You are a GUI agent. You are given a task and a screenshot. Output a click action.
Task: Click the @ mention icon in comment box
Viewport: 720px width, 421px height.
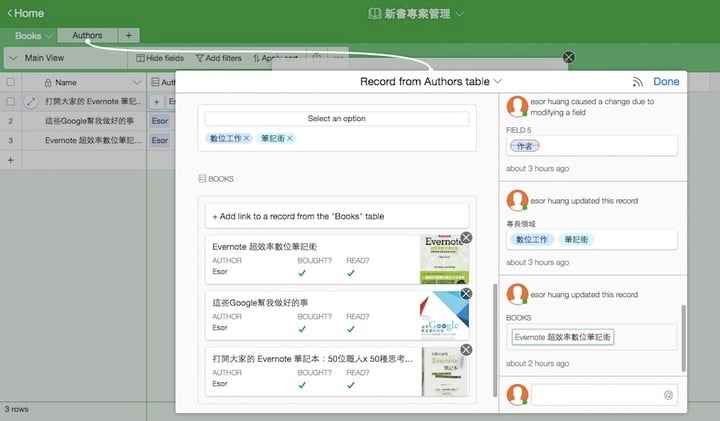coord(668,395)
